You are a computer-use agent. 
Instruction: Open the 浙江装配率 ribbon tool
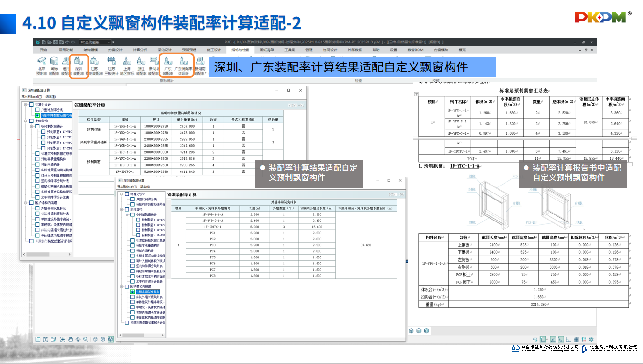pos(141,66)
